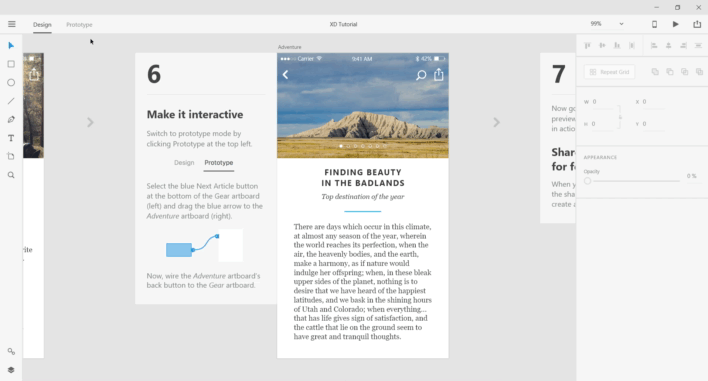Image resolution: width=708 pixels, height=381 pixels.
Task: Start desktop preview with play button
Action: click(x=675, y=24)
